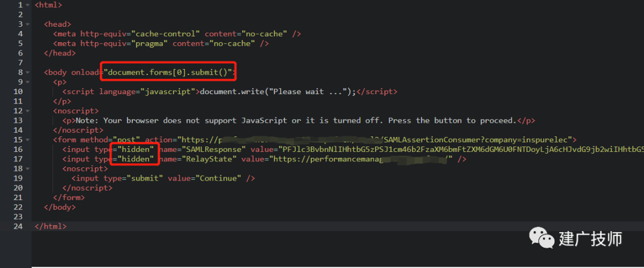
Task: Click the closing </head> tag
Action: [60, 54]
